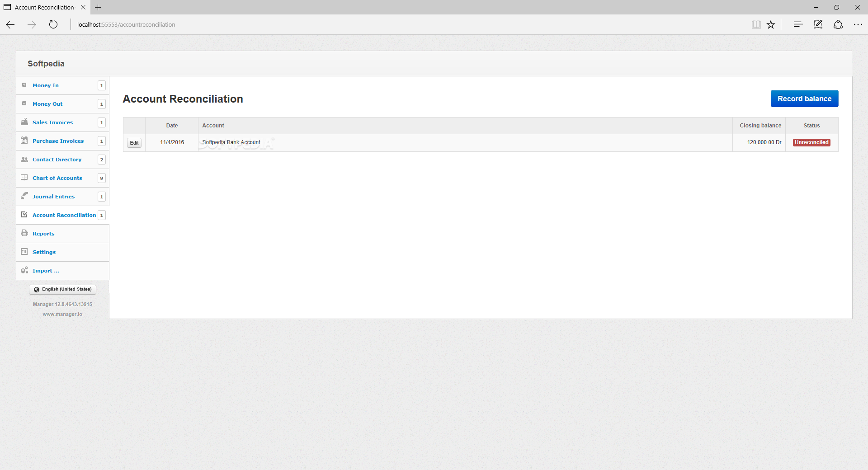Click the Record balance button
868x470 pixels.
point(804,99)
